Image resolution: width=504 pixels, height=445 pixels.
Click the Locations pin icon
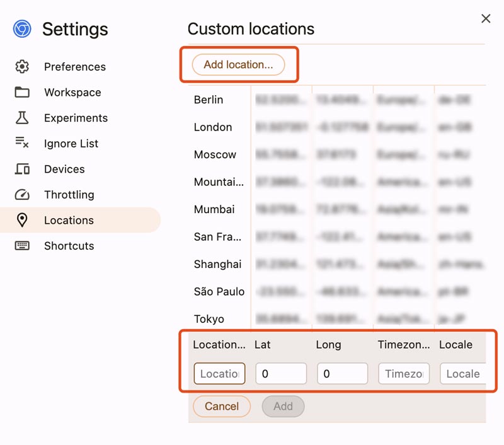point(22,220)
